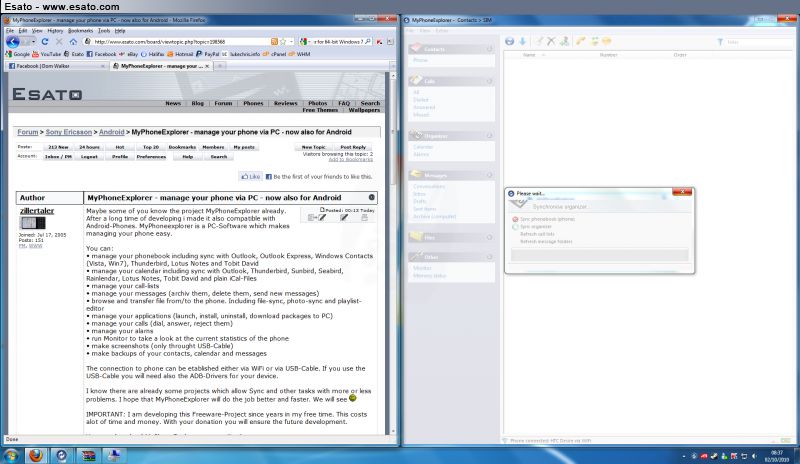Image resolution: width=800 pixels, height=464 pixels.
Task: Open the zillertaler author profile link
Action: click(x=38, y=212)
